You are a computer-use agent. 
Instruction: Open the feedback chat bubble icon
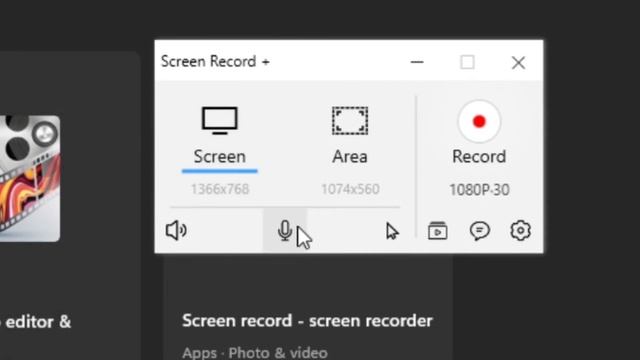click(480, 231)
